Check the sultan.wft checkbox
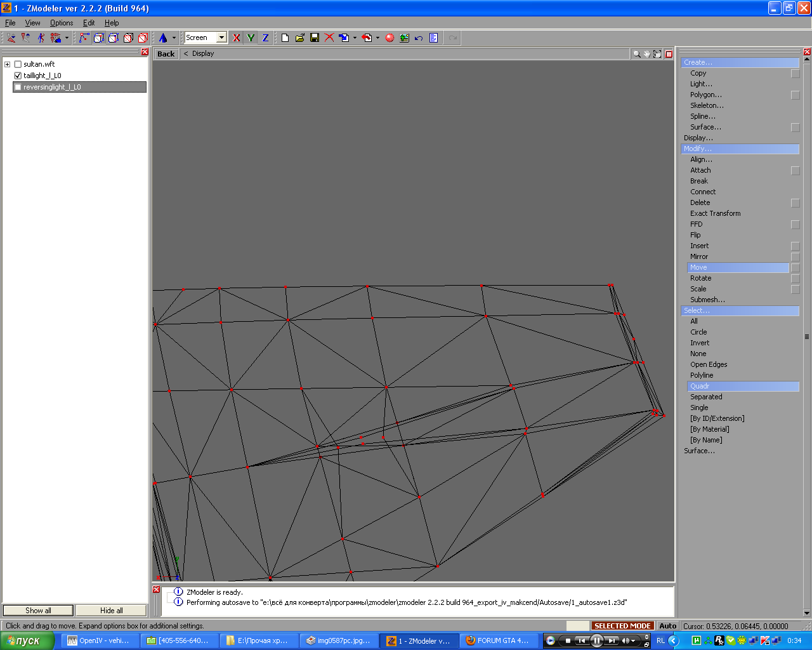The image size is (812, 650). (x=18, y=64)
